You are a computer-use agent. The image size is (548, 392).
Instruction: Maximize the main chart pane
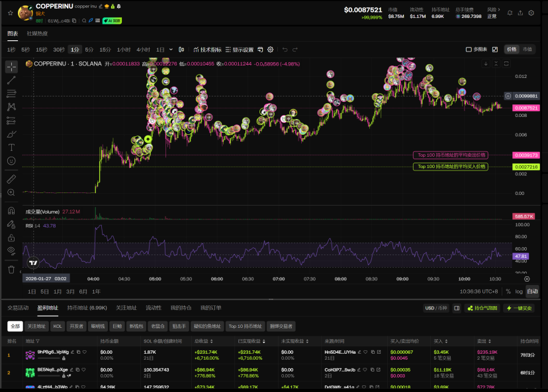[506, 63]
